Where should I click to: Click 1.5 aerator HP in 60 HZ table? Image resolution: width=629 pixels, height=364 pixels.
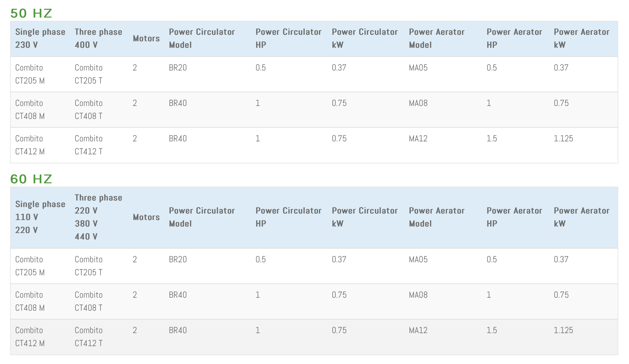[x=491, y=330]
